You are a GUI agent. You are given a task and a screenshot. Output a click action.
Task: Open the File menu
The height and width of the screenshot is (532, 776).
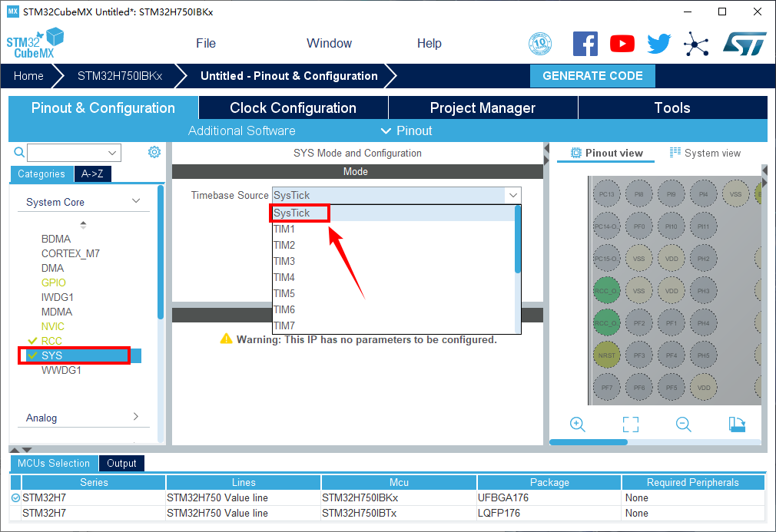[206, 43]
